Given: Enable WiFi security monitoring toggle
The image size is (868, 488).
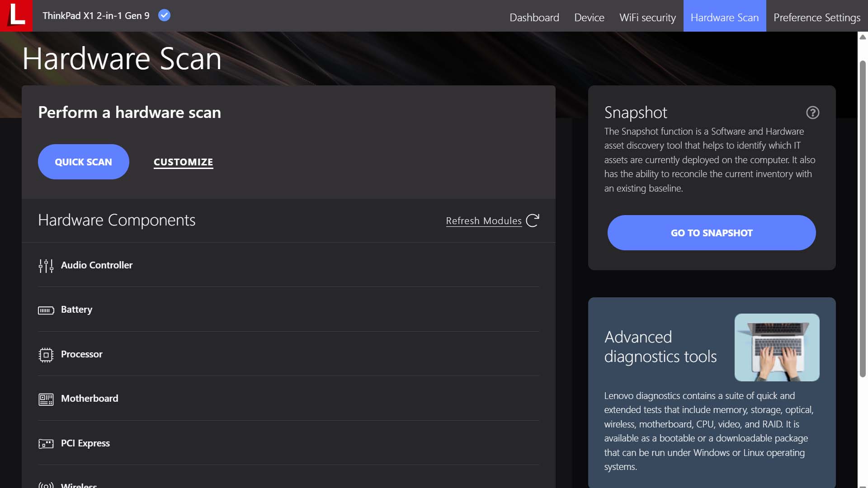Looking at the screenshot, I should (x=647, y=17).
